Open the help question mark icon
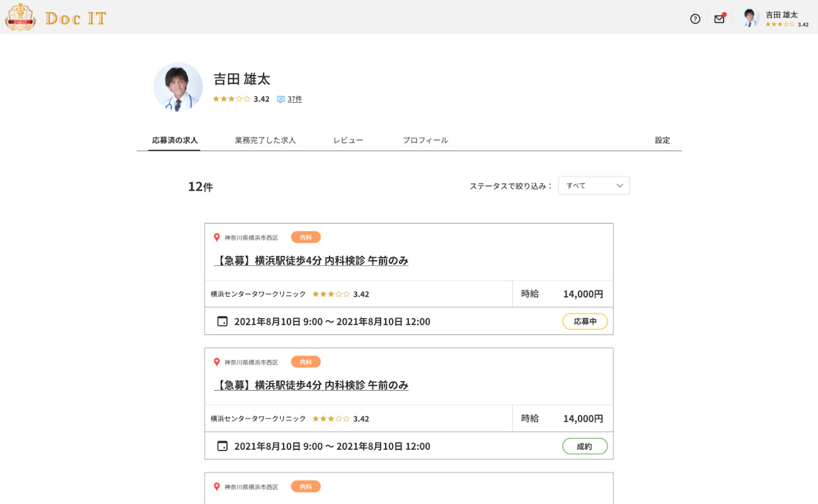 [695, 19]
